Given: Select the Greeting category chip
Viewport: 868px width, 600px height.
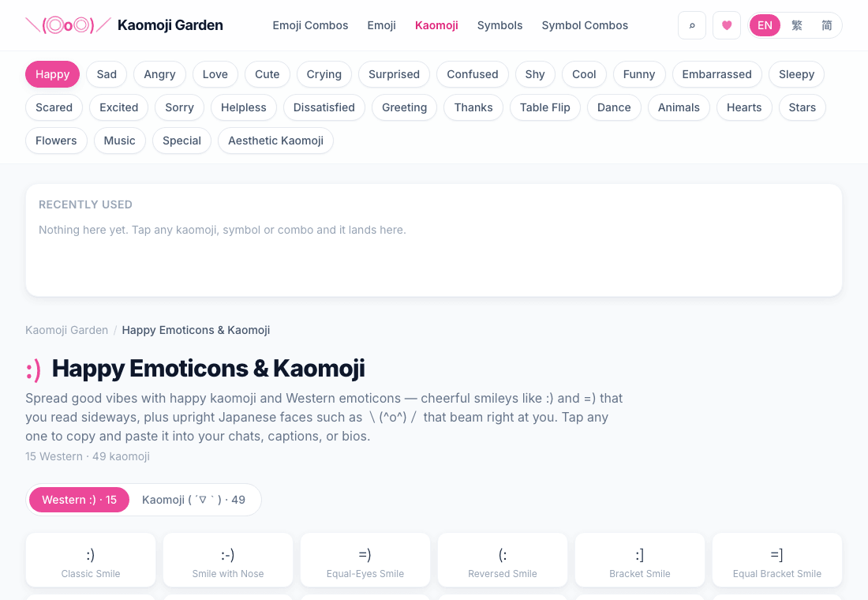Looking at the screenshot, I should 405,107.
